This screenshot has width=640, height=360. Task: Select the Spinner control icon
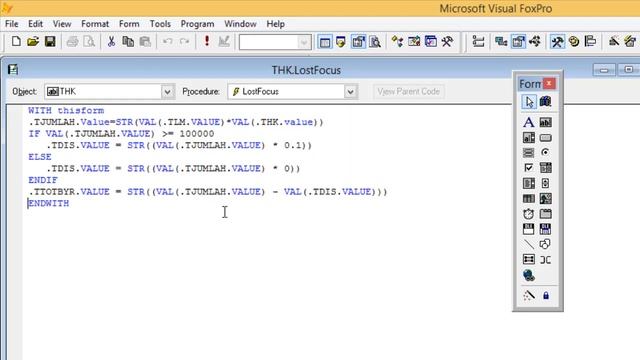tap(546, 183)
